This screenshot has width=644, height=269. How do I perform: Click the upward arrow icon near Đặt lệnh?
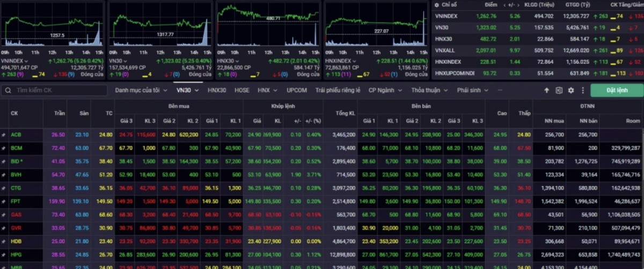[547, 90]
